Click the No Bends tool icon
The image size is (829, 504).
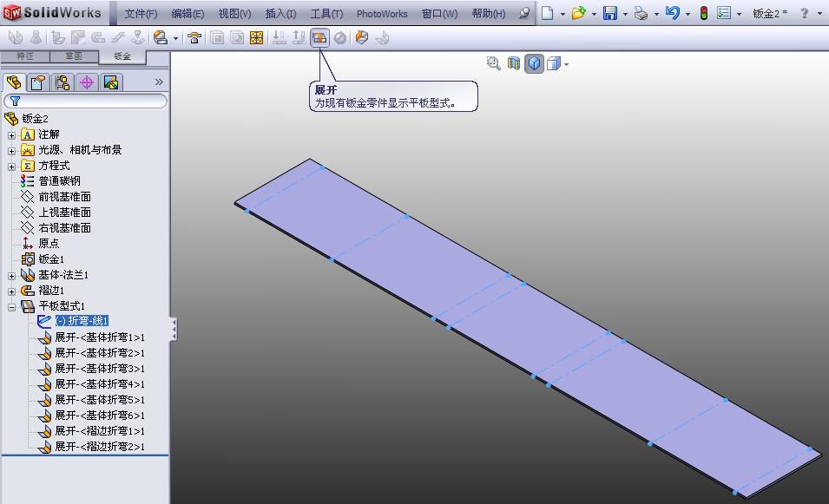pyautogui.click(x=340, y=37)
